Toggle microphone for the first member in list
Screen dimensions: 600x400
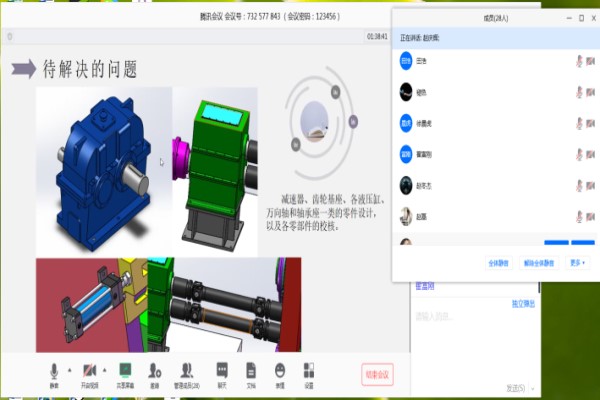point(579,61)
